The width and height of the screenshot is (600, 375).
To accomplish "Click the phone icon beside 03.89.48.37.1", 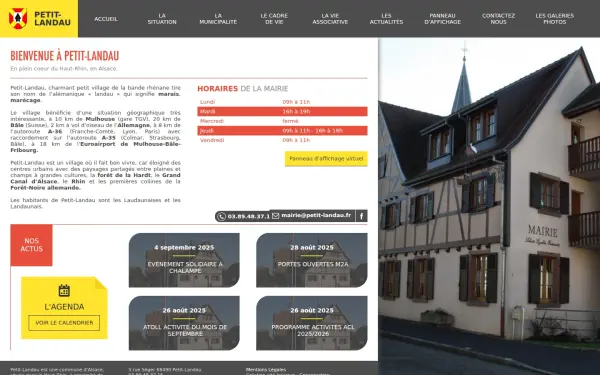I will [221, 217].
